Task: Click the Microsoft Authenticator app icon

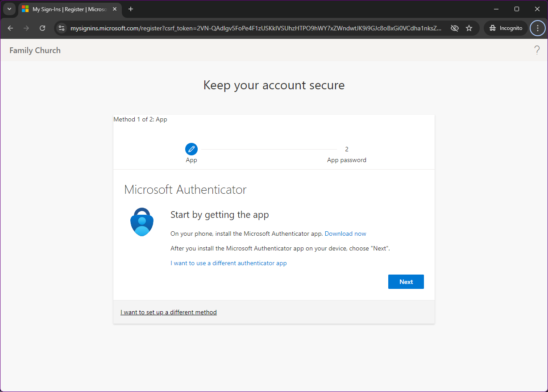Action: tap(142, 222)
